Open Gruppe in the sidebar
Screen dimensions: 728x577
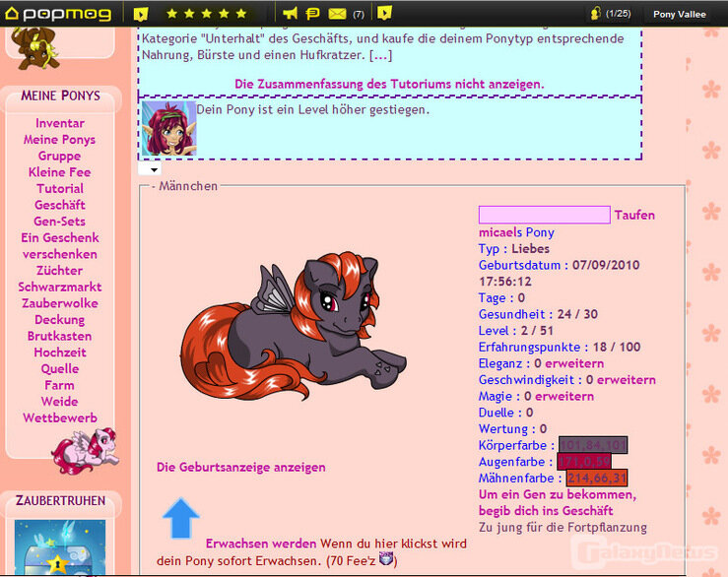tap(59, 156)
